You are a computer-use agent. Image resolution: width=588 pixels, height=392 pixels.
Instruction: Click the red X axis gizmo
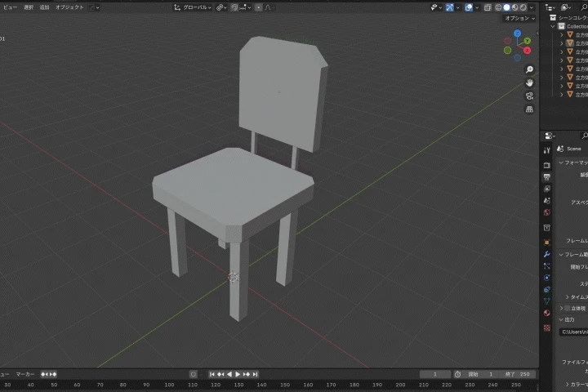point(528,51)
